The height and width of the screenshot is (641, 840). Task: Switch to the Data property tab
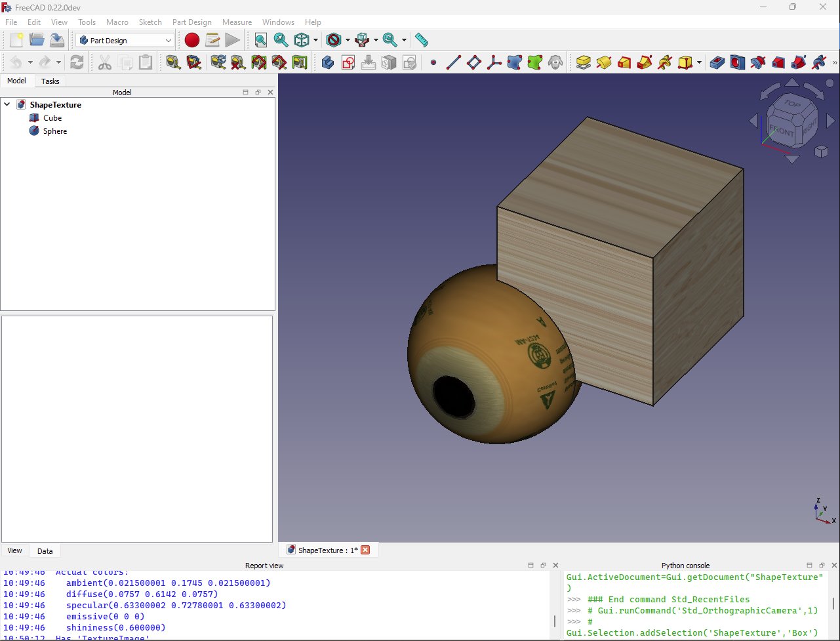click(x=45, y=550)
